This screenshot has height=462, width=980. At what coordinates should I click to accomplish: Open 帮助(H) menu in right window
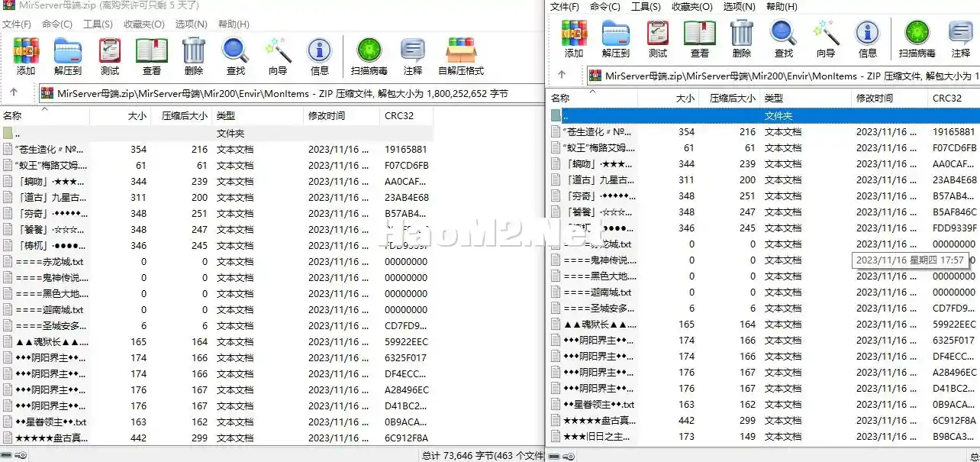782,6
